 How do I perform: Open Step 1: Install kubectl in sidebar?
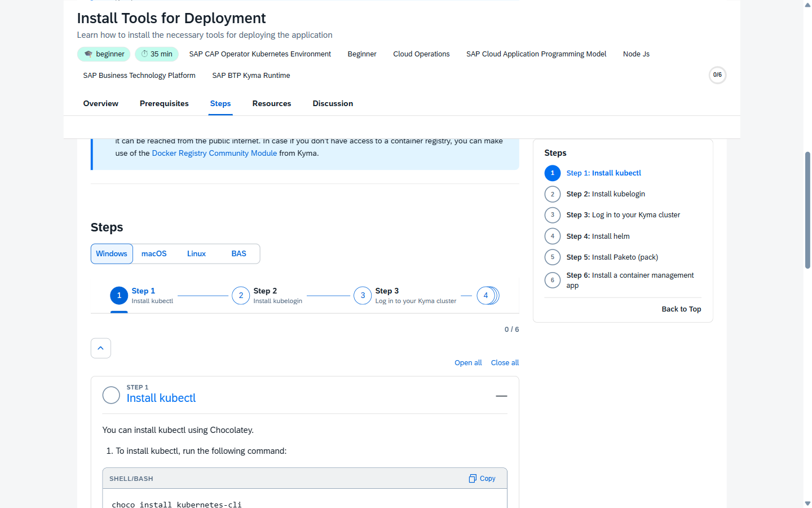point(603,173)
